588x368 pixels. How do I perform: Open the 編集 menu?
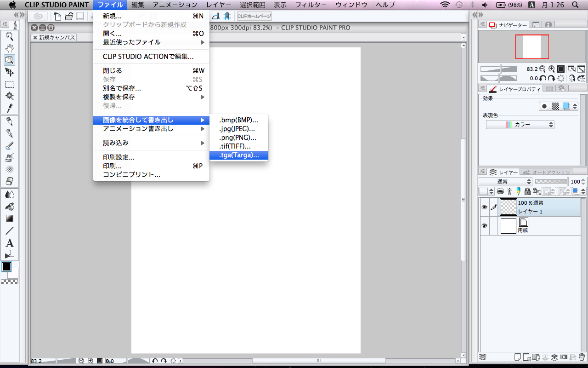pos(138,5)
